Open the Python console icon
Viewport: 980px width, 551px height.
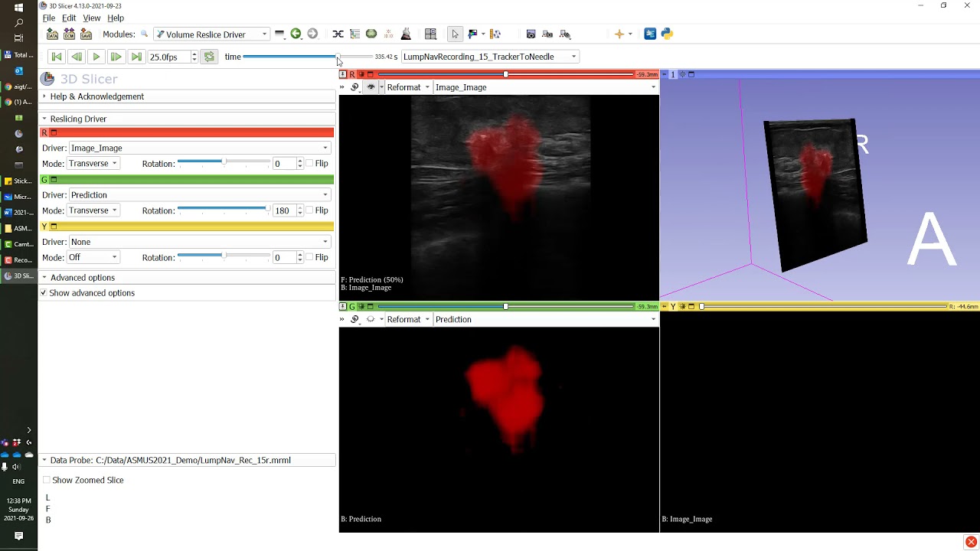[667, 34]
